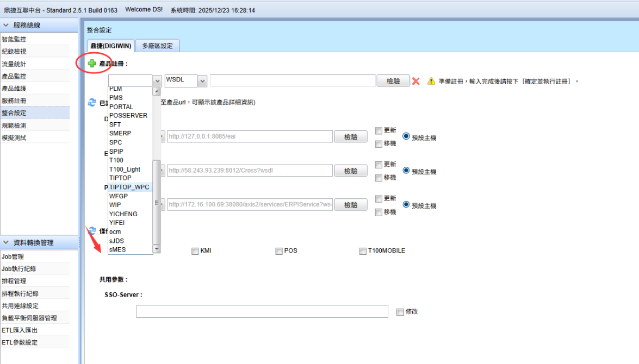
Task: Click the product list scroll-up arrow
Action: click(157, 91)
